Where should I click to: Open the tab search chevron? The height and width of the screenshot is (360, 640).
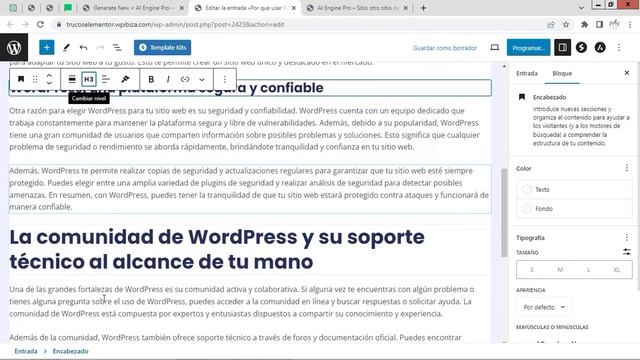click(581, 8)
